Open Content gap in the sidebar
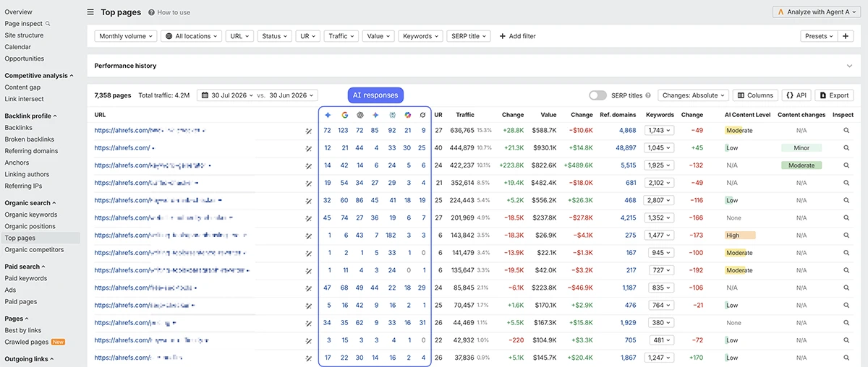This screenshot has width=868, height=367. [22, 87]
